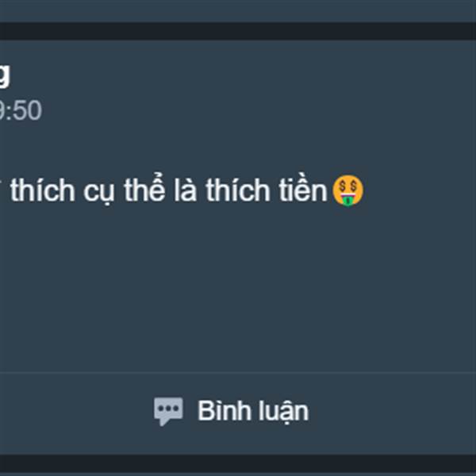
Task: Click the dark separator bar below the post
Action: pos(238,463)
